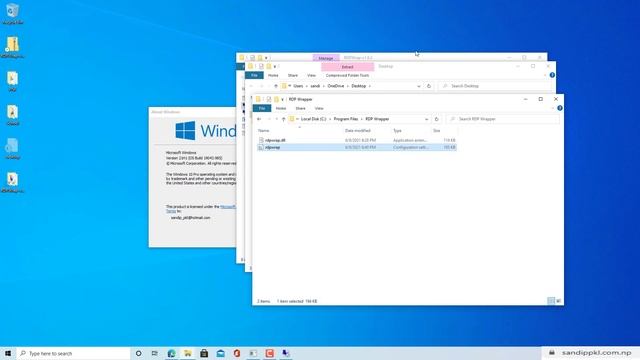Expand address bar history in RDP Wrapper window
Screen dimensions: 640x360
point(426,119)
